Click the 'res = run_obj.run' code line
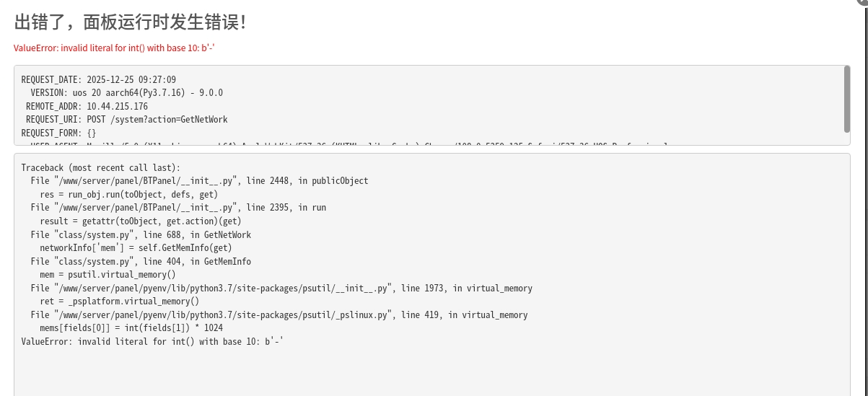This screenshot has height=396, width=868. [128, 194]
